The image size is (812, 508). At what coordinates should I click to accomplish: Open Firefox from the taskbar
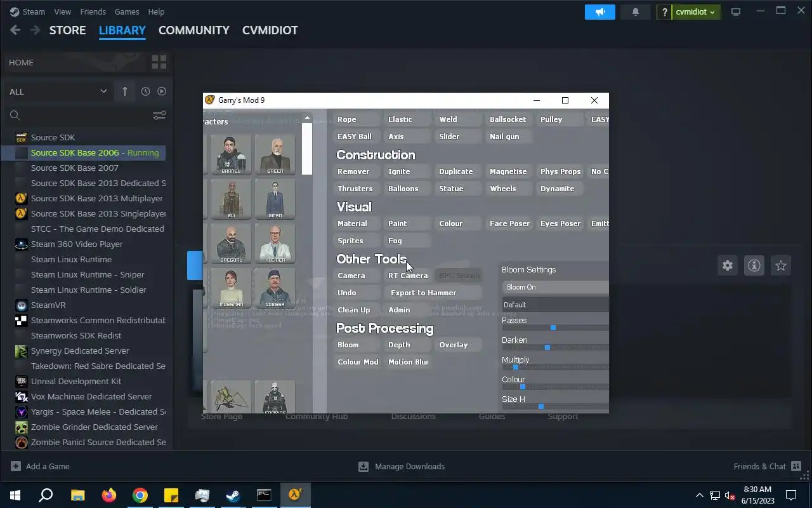pyautogui.click(x=109, y=495)
